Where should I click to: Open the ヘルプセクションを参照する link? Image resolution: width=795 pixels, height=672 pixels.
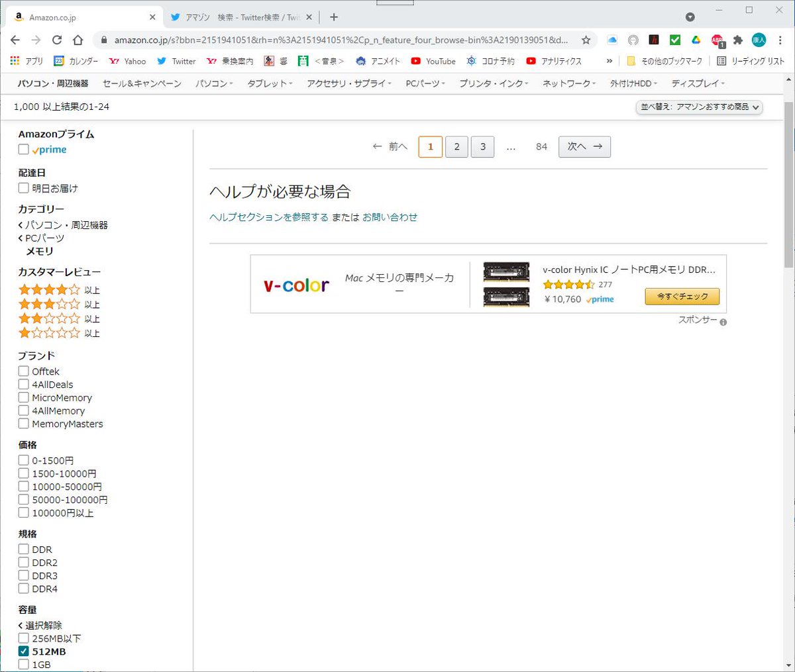269,217
